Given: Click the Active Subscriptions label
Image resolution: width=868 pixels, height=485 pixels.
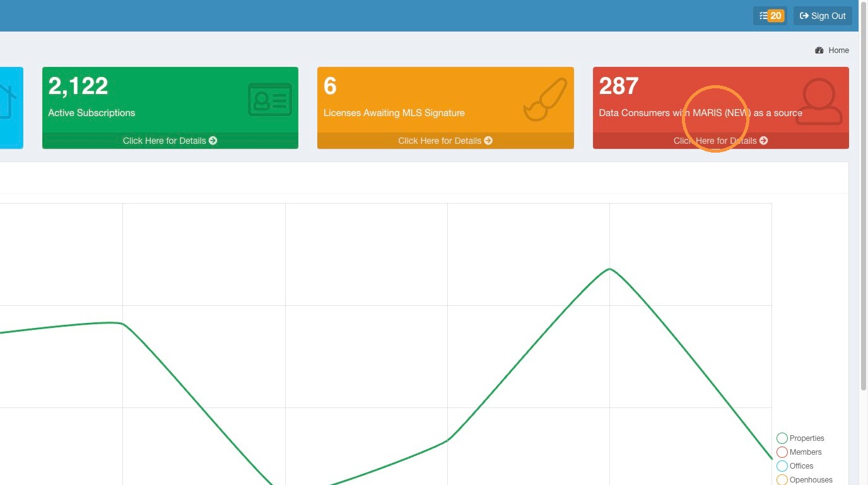Looking at the screenshot, I should click(x=91, y=113).
